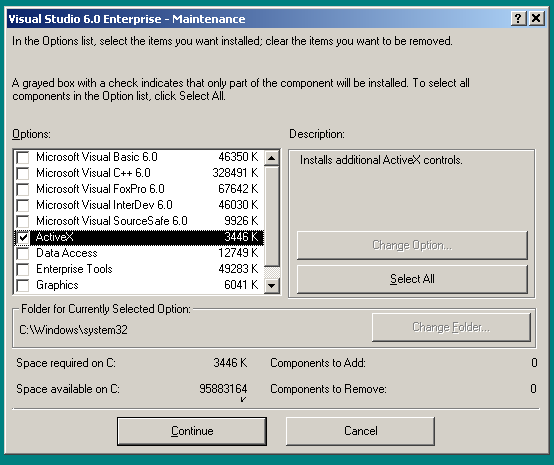
Task: Click the 67642 K size value
Action: pyautogui.click(x=238, y=189)
